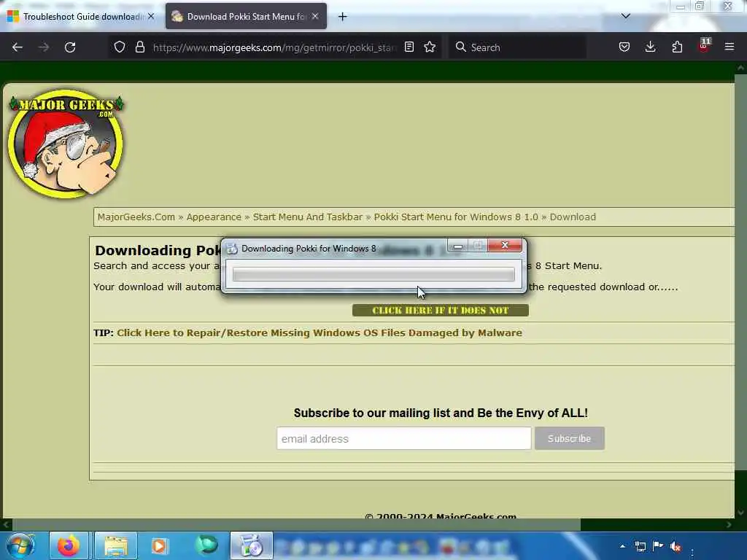Click the Download breadcrumb entry
The height and width of the screenshot is (560, 747).
[x=573, y=217]
